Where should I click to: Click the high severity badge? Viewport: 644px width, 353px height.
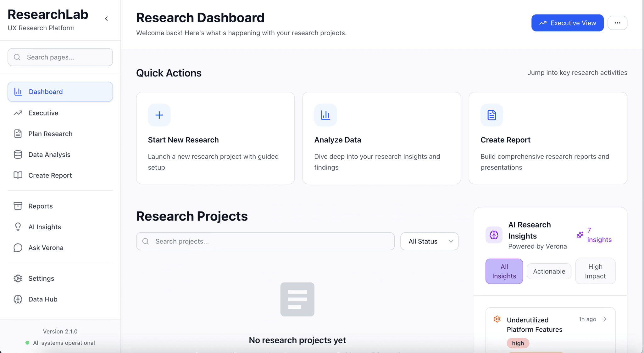tap(518, 343)
